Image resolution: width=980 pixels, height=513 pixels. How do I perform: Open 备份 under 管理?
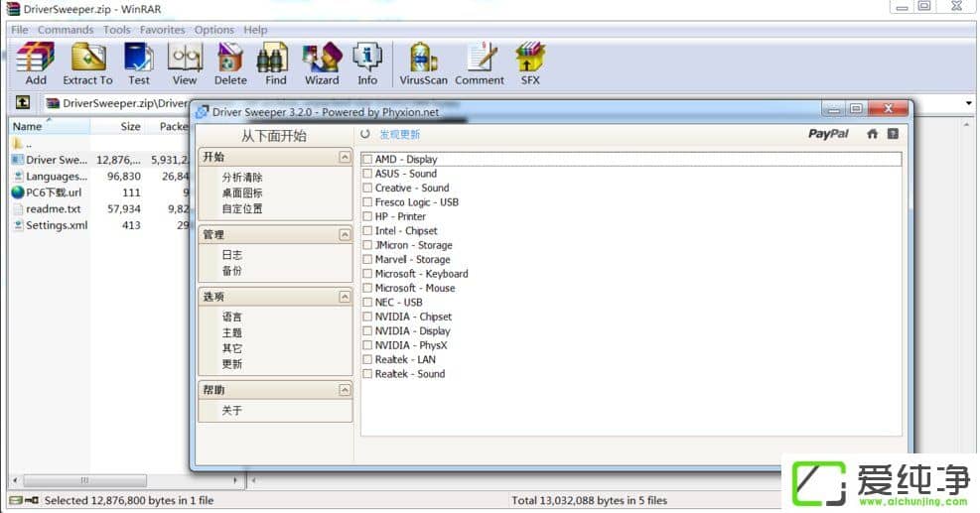(232, 271)
